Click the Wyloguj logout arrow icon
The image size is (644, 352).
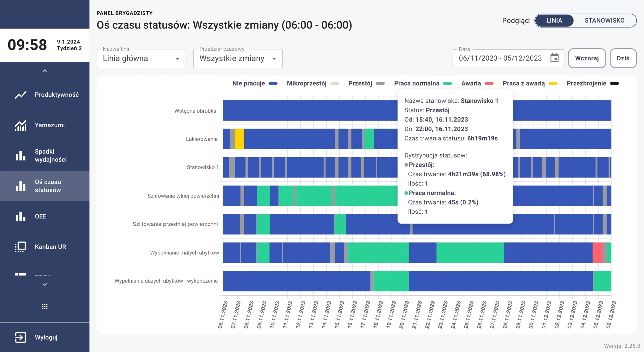[20, 337]
